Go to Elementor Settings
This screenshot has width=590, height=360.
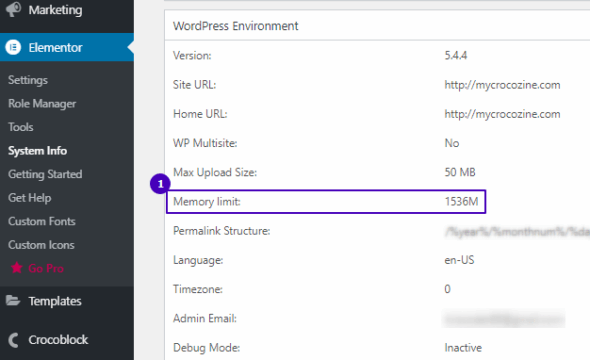[28, 80]
